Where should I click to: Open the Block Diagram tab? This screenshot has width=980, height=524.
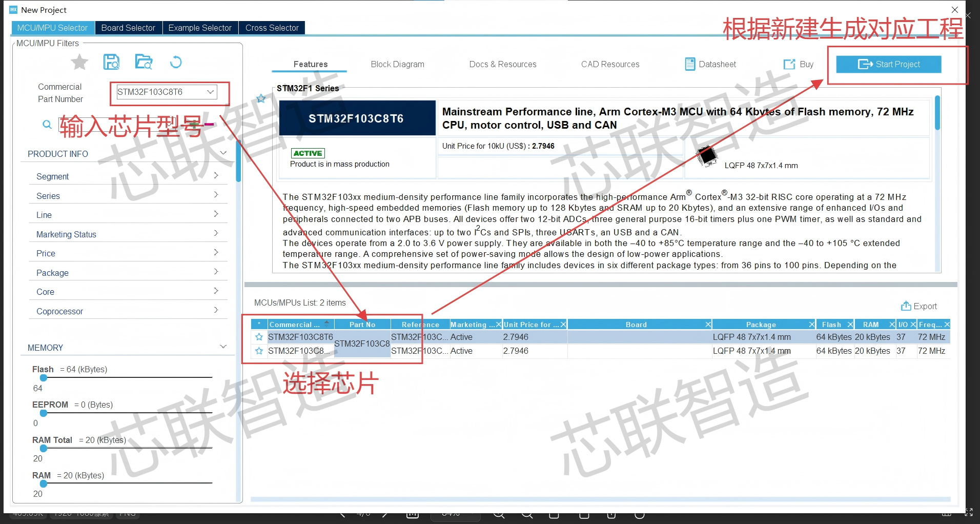(x=397, y=64)
